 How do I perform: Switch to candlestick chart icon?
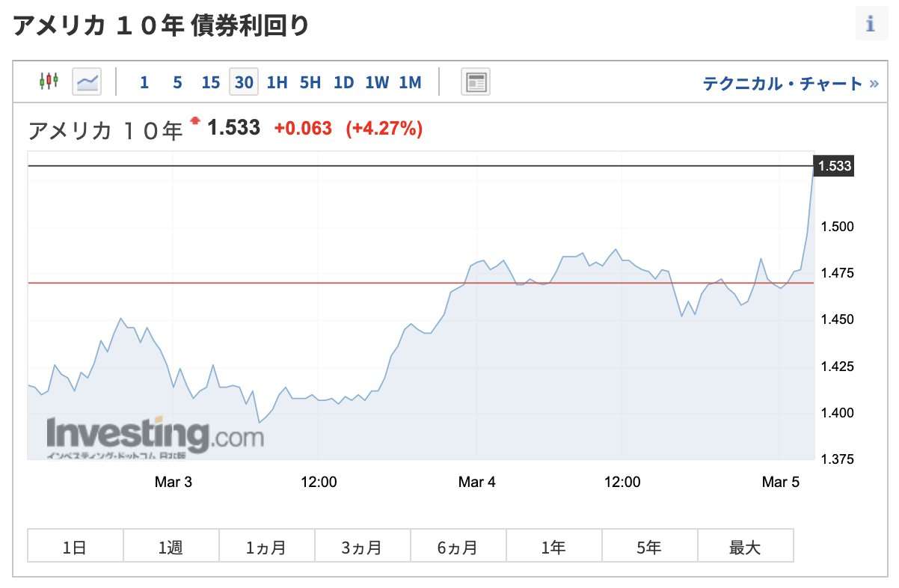(49, 81)
